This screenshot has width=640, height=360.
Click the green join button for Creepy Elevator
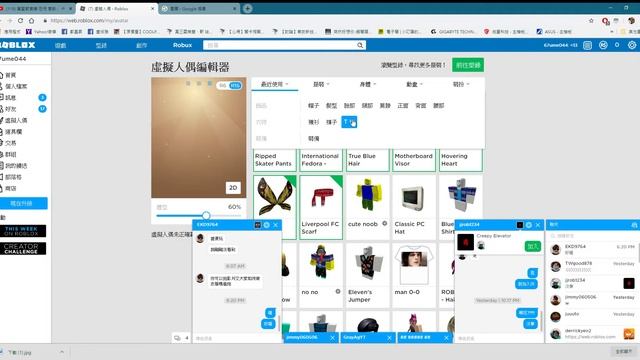point(533,246)
